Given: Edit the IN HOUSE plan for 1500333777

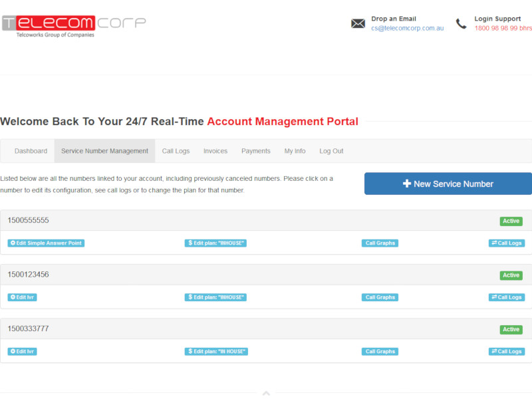Looking at the screenshot, I should [x=216, y=352].
